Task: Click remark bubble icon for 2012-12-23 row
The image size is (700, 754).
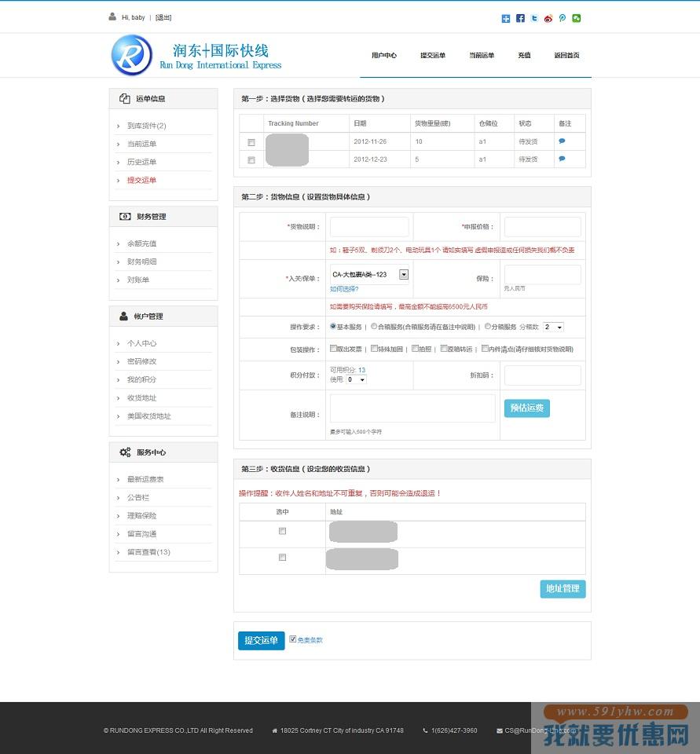Action: pos(562,159)
